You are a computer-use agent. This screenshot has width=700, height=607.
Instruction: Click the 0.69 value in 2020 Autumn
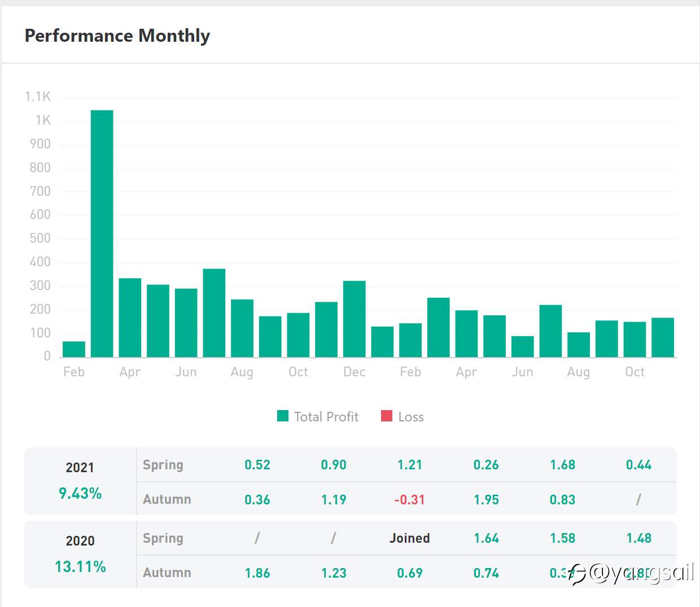[x=410, y=573]
